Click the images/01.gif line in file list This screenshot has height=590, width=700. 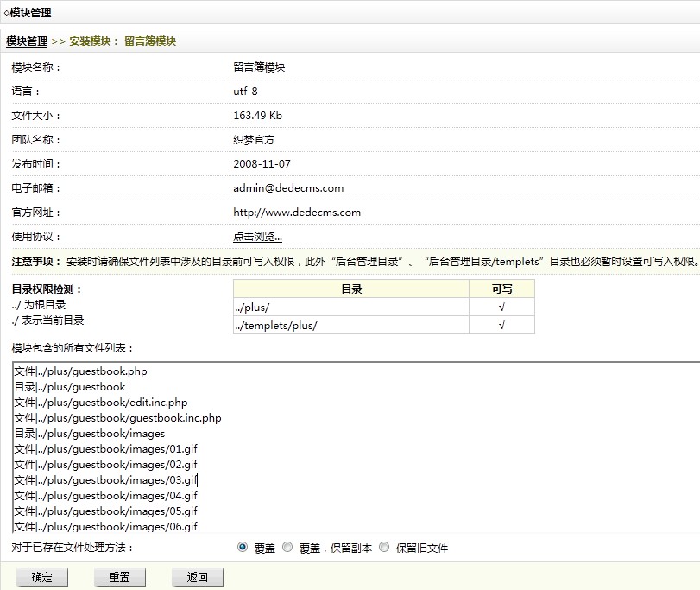click(105, 449)
